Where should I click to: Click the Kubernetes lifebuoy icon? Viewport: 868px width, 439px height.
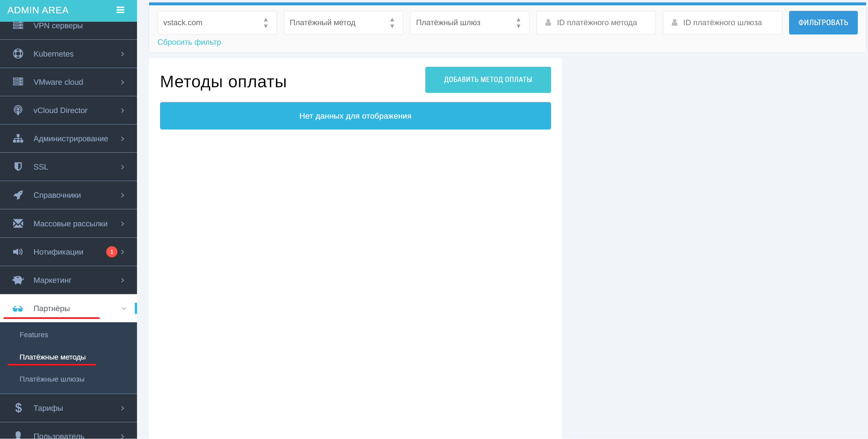click(x=18, y=54)
